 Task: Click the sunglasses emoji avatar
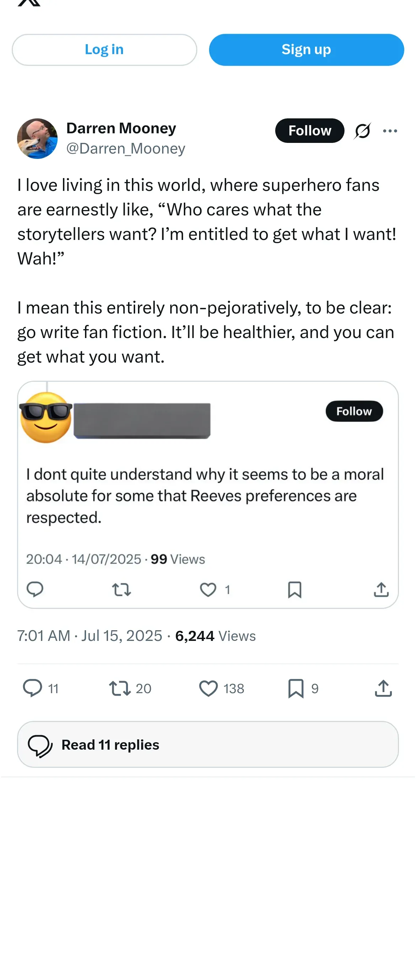[46, 417]
